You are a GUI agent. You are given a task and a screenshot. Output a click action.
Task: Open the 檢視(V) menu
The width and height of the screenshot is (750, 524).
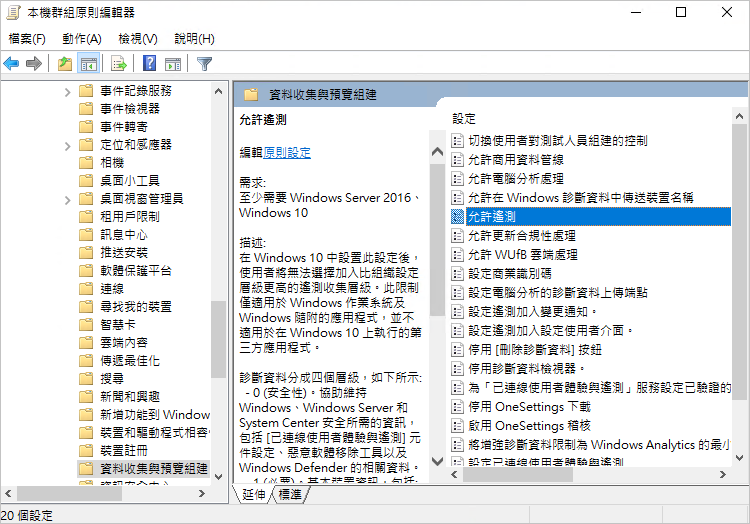tap(138, 39)
